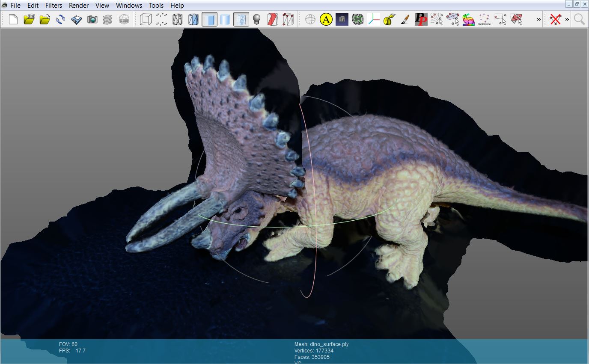Enable the light-blue smooth cylinder shading mode
Screen dimensions: 589x364
coord(225,19)
